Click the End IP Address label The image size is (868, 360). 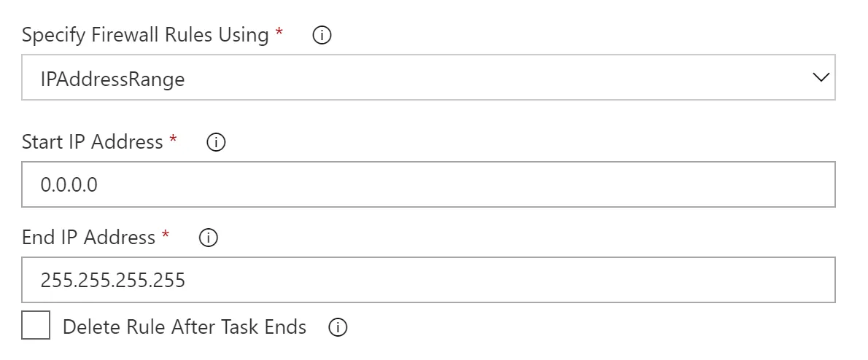tap(88, 238)
